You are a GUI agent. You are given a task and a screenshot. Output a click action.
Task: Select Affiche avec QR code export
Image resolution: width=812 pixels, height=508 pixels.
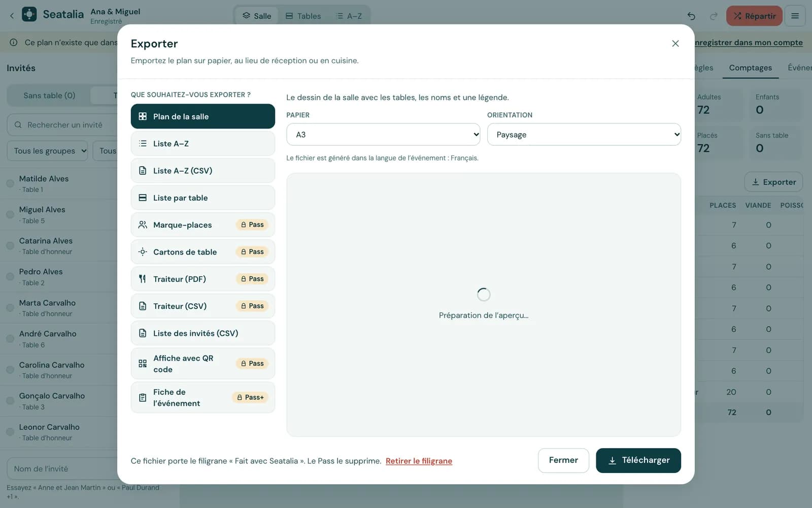202,364
